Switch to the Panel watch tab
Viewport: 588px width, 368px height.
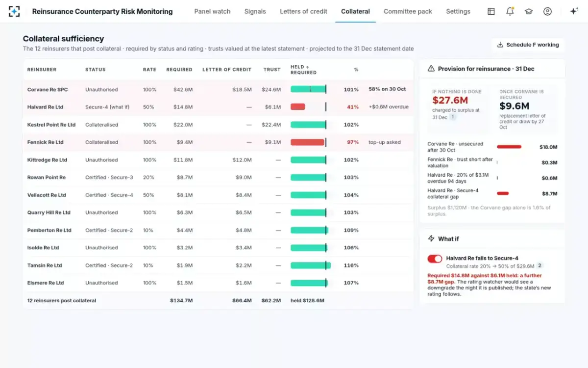pyautogui.click(x=212, y=11)
